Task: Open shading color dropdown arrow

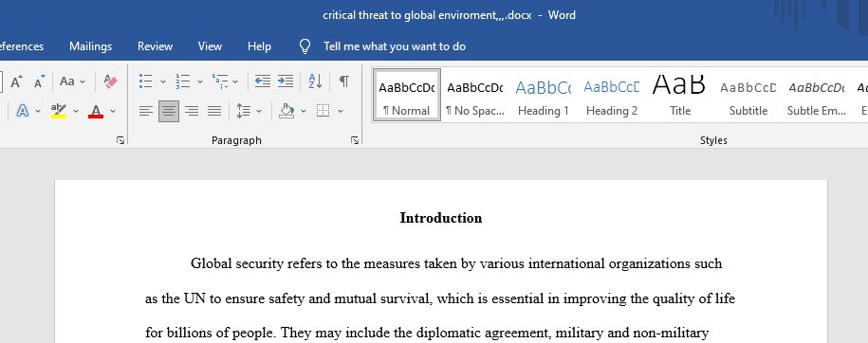Action: click(304, 111)
